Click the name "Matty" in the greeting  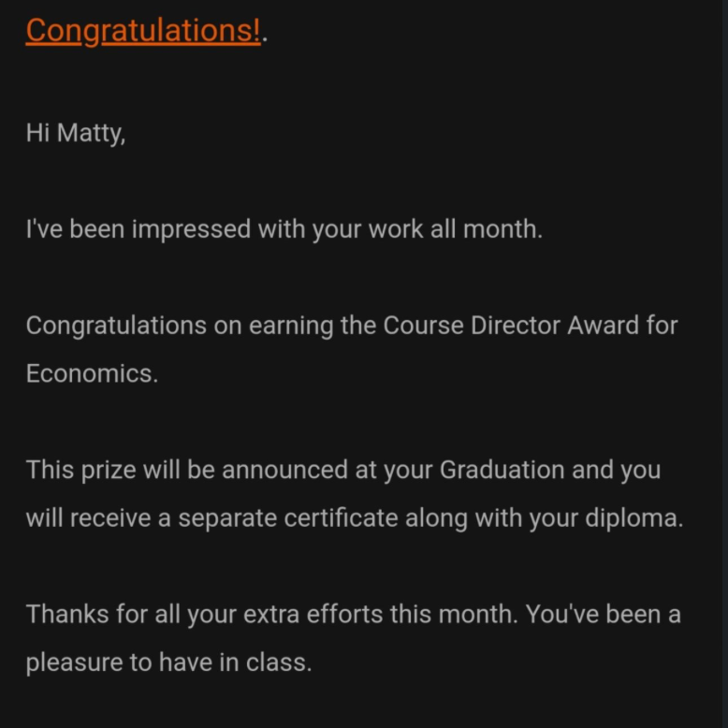pos(90,133)
